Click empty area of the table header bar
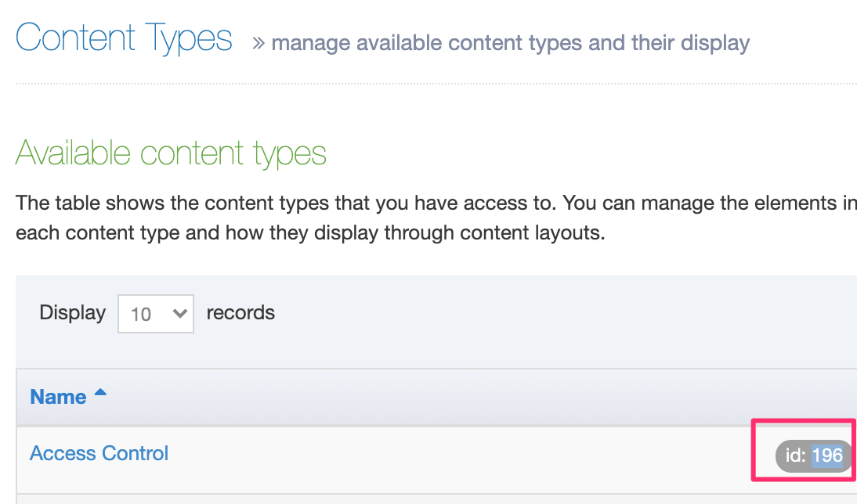857x504 pixels. [x=470, y=397]
